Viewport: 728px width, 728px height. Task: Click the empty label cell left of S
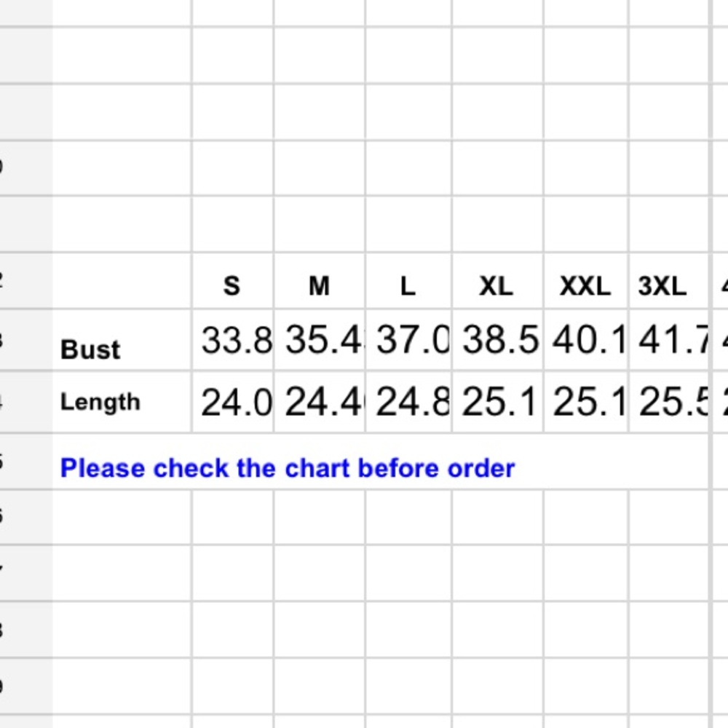(x=122, y=281)
